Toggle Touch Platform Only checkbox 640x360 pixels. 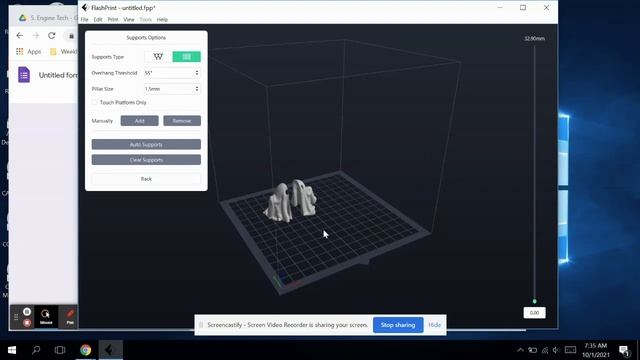click(x=94, y=102)
